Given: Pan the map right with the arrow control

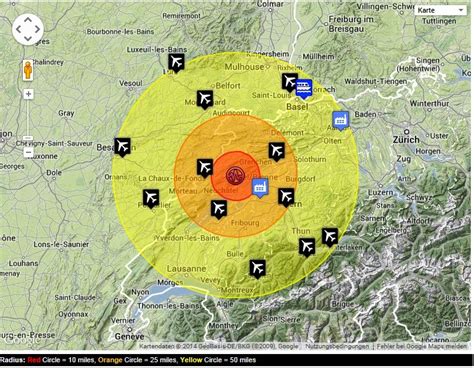Looking at the screenshot, I should (x=37, y=29).
